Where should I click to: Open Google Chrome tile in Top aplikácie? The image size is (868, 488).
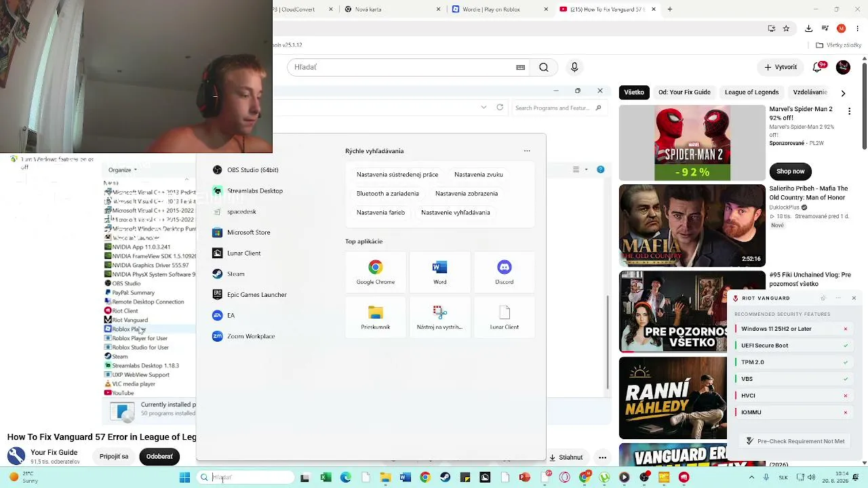click(x=376, y=272)
